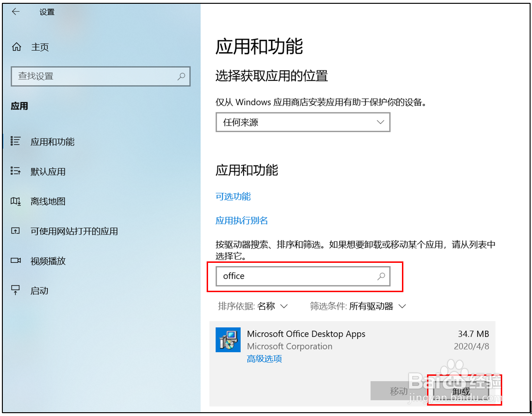Image resolution: width=532 pixels, height=416 pixels.
Task: Click the 可使用网站打开的应用 icon
Action: (x=15, y=231)
